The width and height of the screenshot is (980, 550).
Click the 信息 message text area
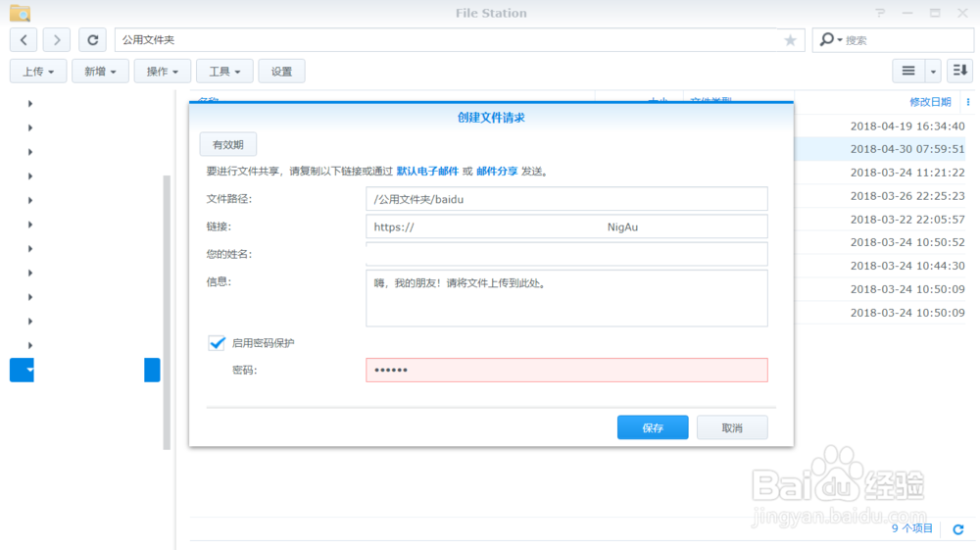pyautogui.click(x=566, y=298)
